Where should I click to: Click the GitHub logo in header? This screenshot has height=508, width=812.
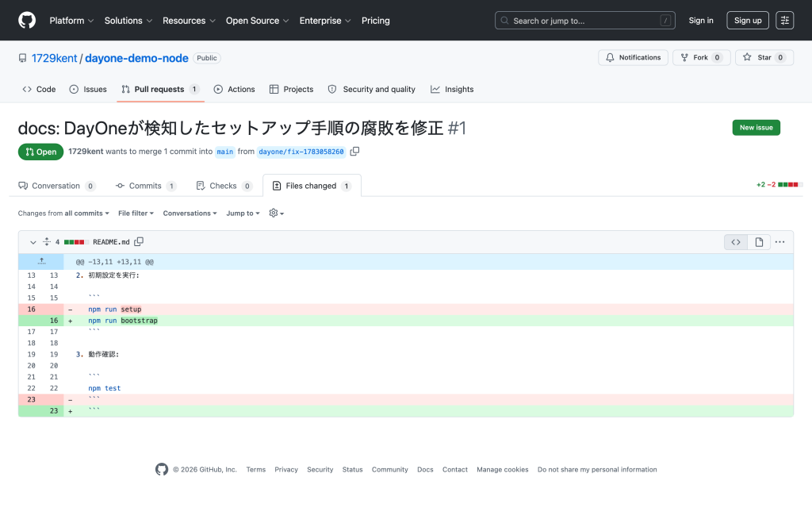[27, 20]
